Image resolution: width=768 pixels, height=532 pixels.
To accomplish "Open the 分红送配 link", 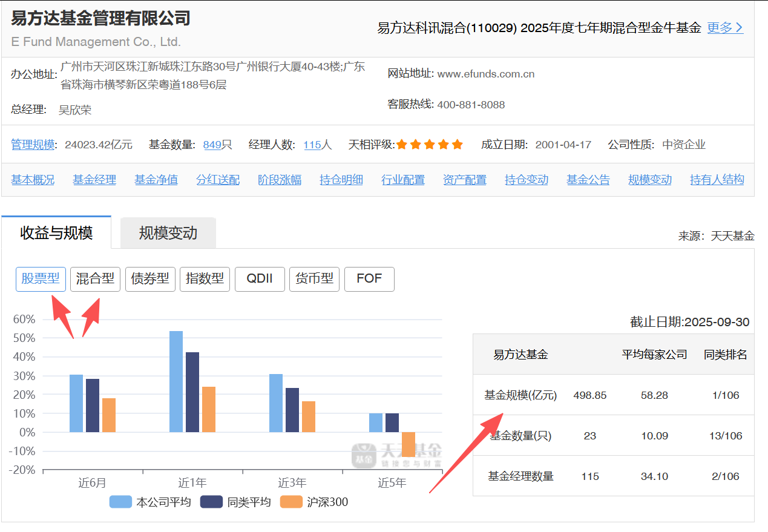I will [x=218, y=180].
